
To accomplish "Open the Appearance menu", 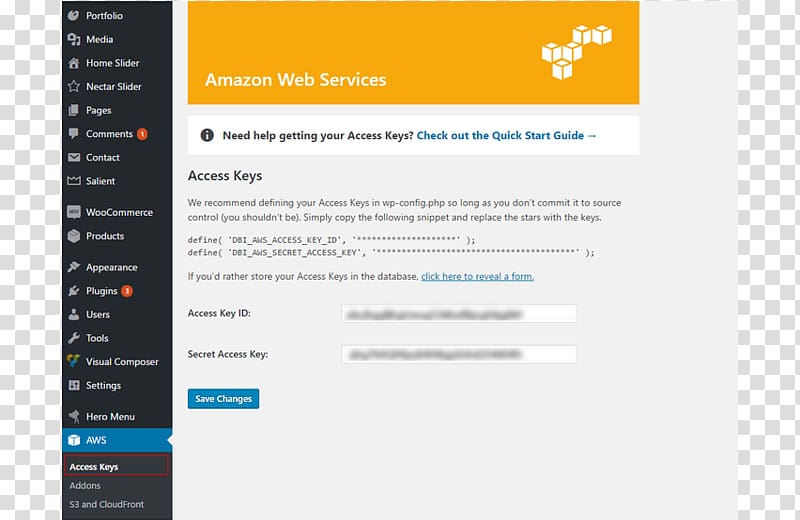I will (x=111, y=267).
